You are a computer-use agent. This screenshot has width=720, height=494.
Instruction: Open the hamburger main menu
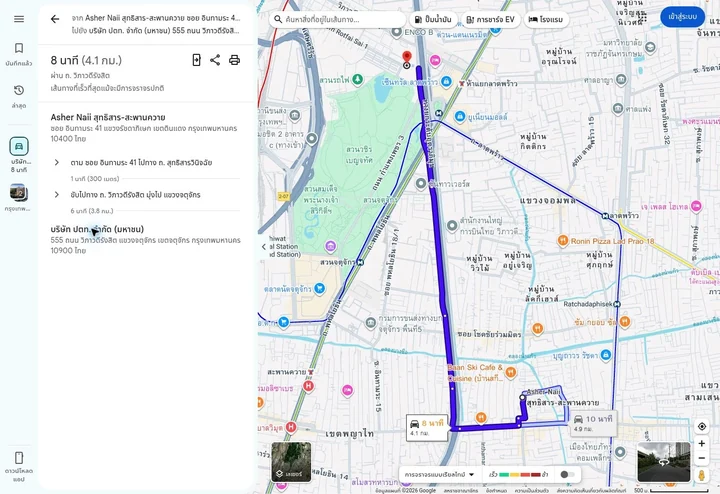[19, 19]
